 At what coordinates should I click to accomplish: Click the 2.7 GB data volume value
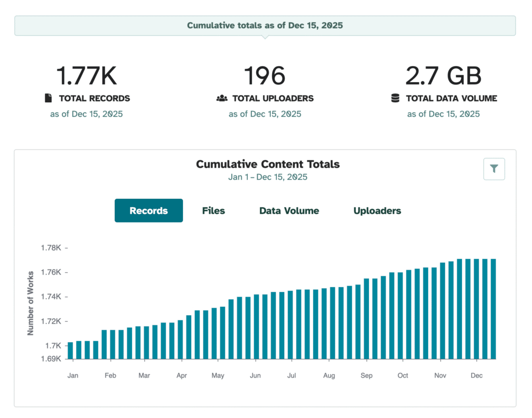444,76
